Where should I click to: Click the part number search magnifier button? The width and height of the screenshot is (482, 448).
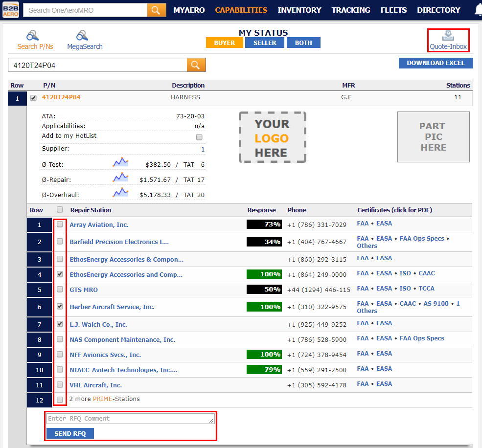(x=196, y=65)
